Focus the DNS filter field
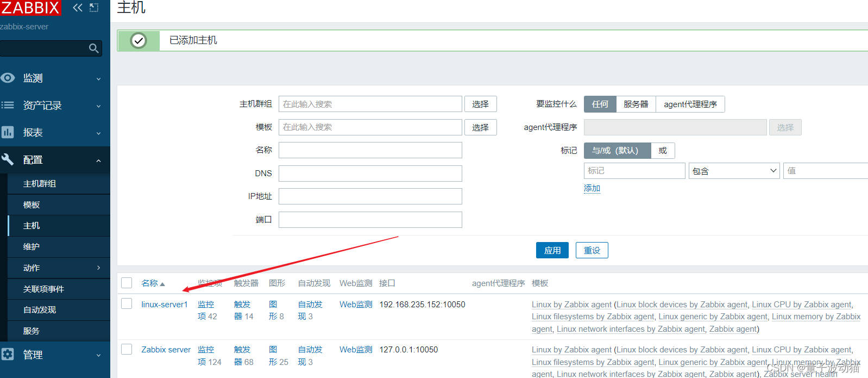868x378 pixels. coord(370,173)
